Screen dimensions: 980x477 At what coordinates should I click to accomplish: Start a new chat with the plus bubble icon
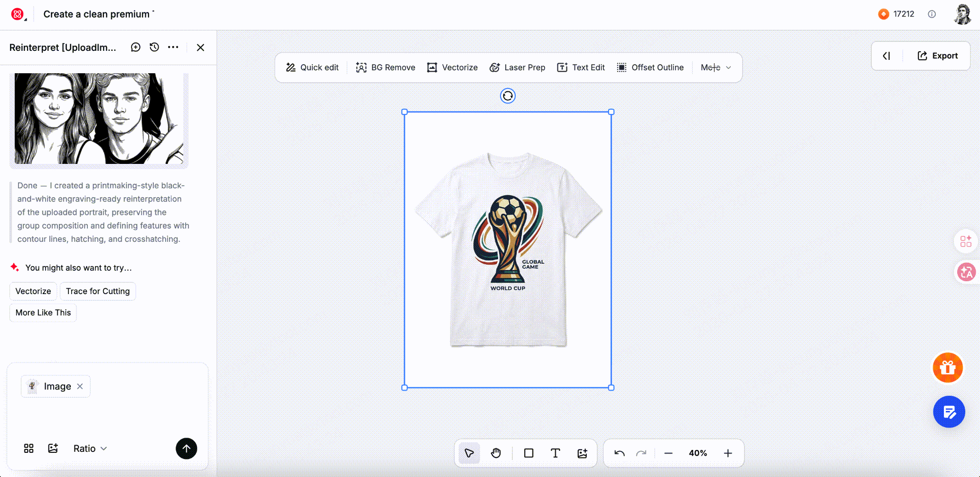(x=136, y=47)
